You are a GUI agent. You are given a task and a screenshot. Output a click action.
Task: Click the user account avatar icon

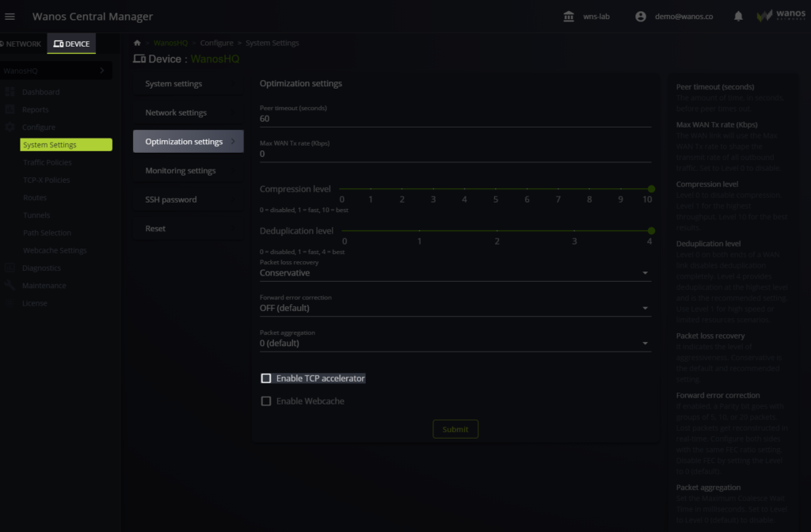pyautogui.click(x=641, y=17)
